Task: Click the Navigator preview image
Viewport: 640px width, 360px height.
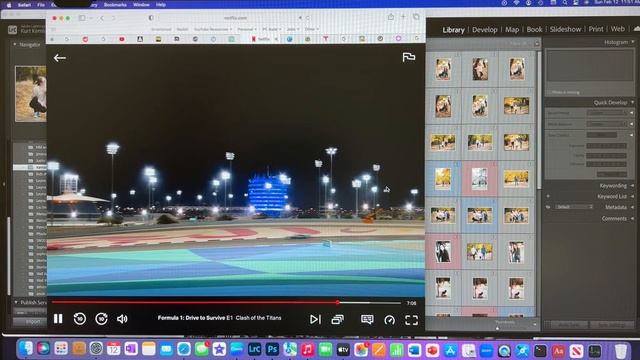Action: click(x=31, y=94)
